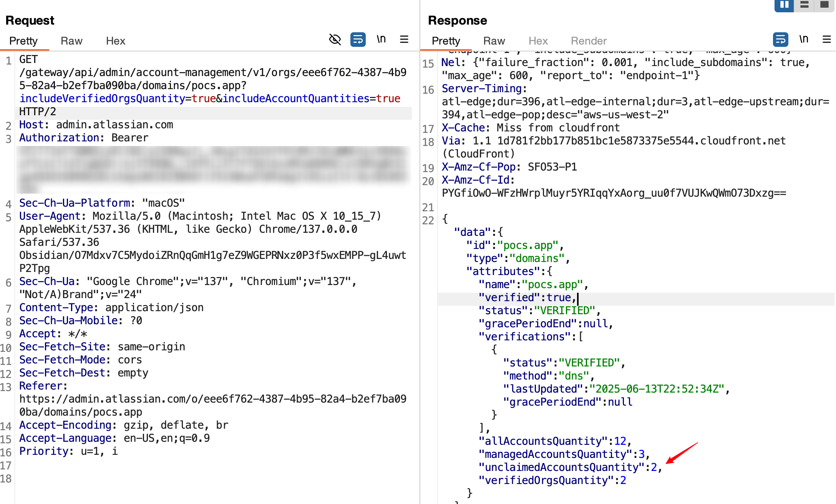Screen dimensions: 836x504
Task: Toggle word wrap in Request panel
Action: click(x=358, y=39)
